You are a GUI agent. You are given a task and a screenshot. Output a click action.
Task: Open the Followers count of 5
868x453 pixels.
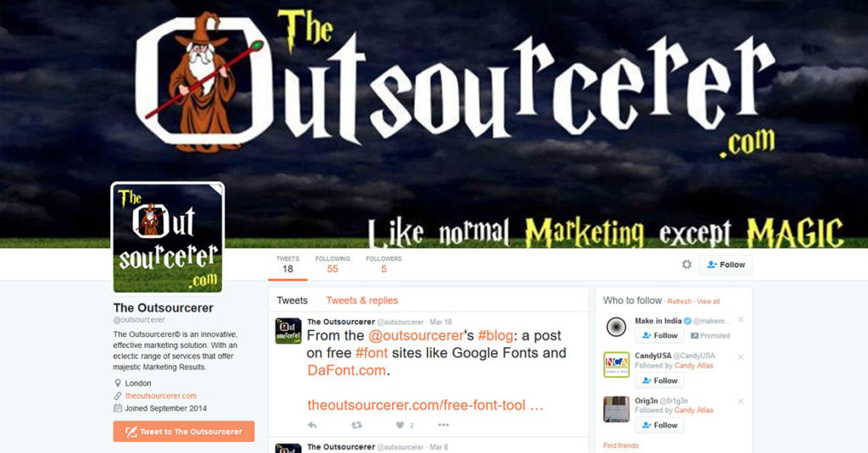(x=384, y=265)
